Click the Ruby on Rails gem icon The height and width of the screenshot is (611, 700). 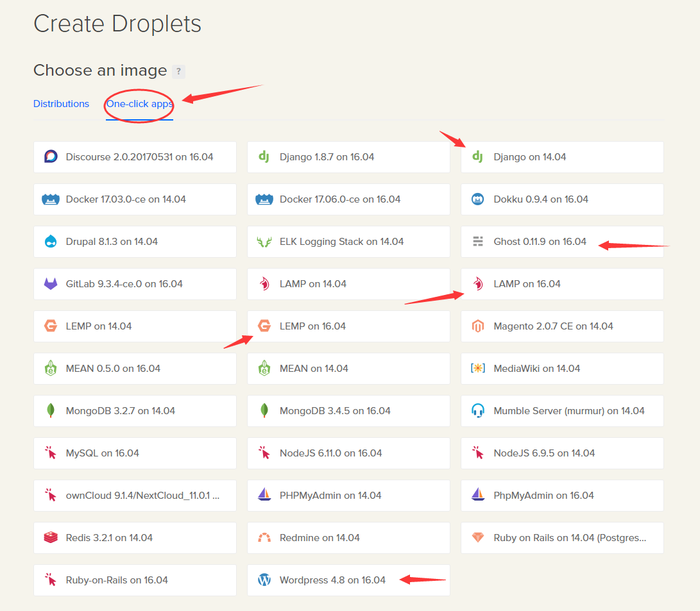(477, 537)
